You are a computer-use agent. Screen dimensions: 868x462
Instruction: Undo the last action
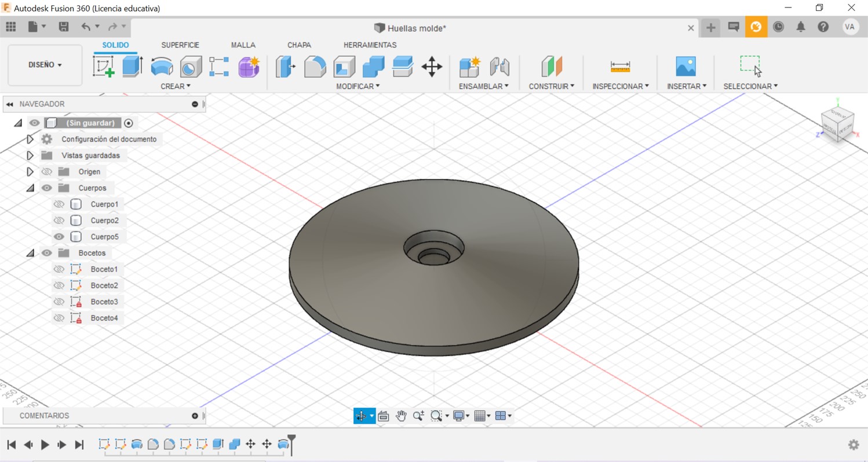pos(86,27)
